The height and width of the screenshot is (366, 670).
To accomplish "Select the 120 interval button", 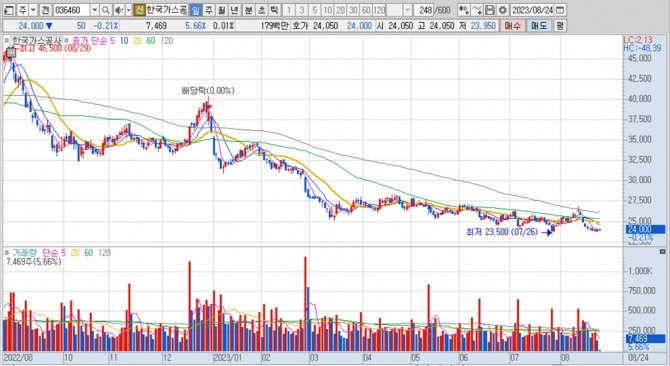I will pyautogui.click(x=379, y=10).
